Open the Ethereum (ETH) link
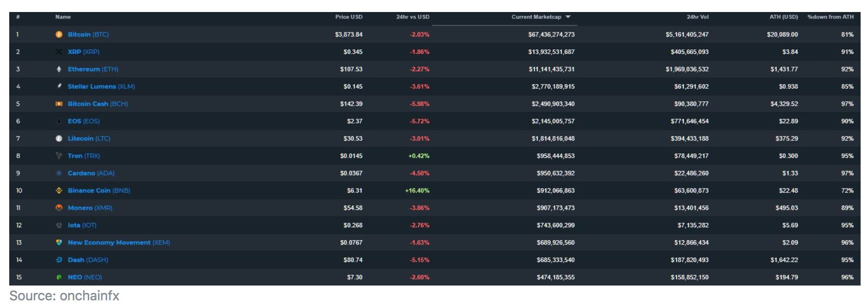 tap(93, 69)
